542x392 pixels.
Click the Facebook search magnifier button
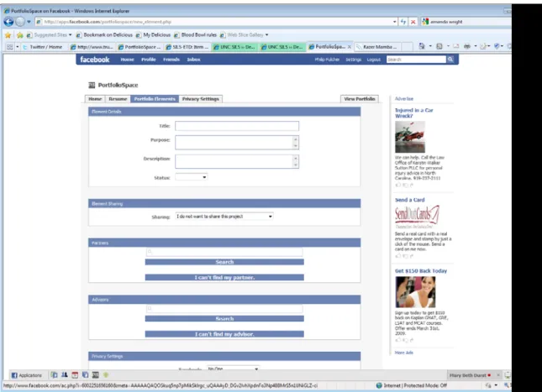(x=450, y=60)
